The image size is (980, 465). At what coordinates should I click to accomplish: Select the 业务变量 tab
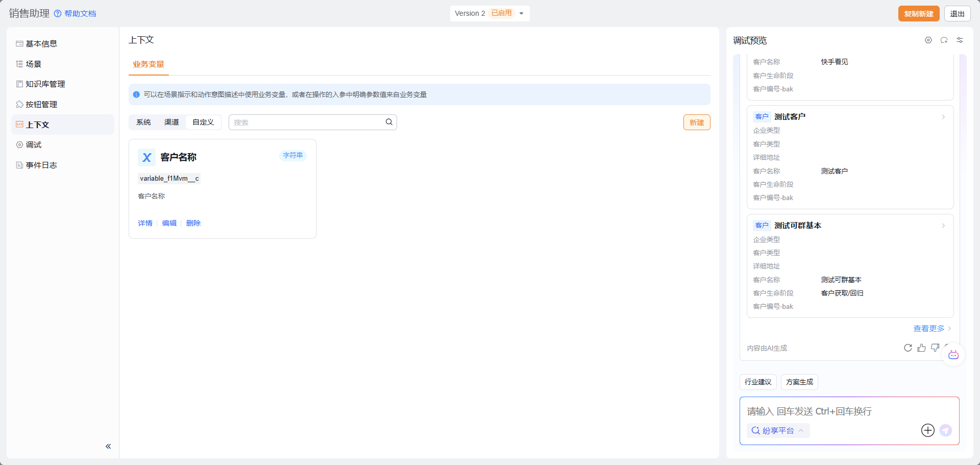click(149, 64)
